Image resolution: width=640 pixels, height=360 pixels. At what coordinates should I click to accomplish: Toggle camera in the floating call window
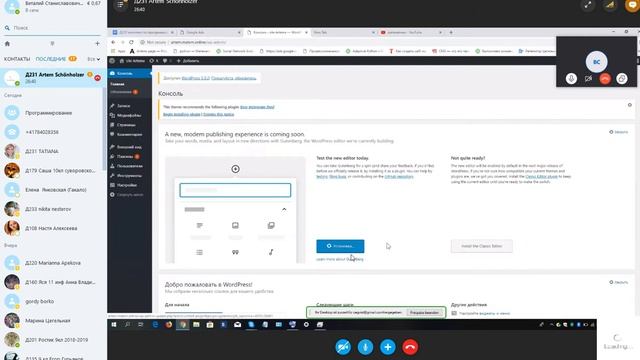[588, 78]
